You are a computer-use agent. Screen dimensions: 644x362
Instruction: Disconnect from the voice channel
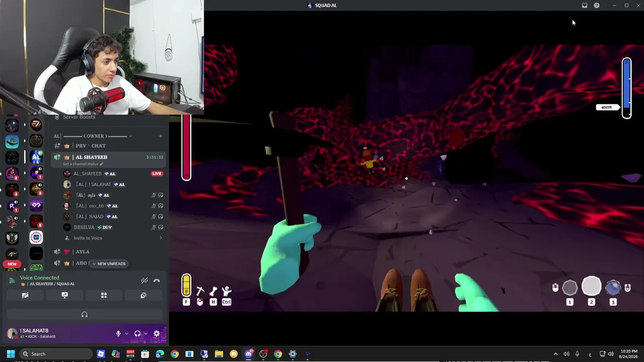[x=156, y=281]
